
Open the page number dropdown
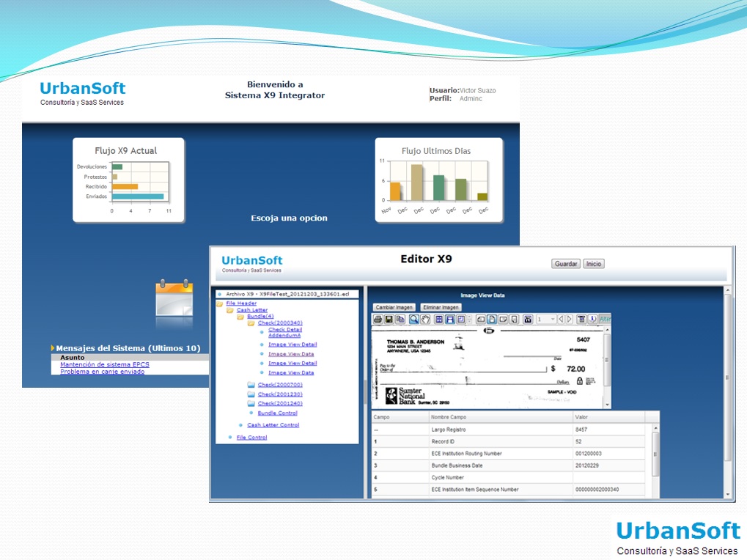tap(553, 320)
